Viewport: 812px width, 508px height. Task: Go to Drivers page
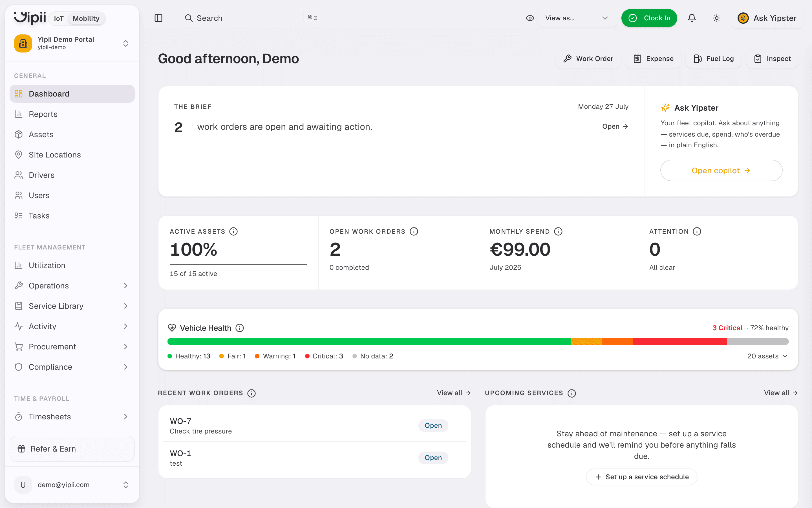click(x=72, y=175)
